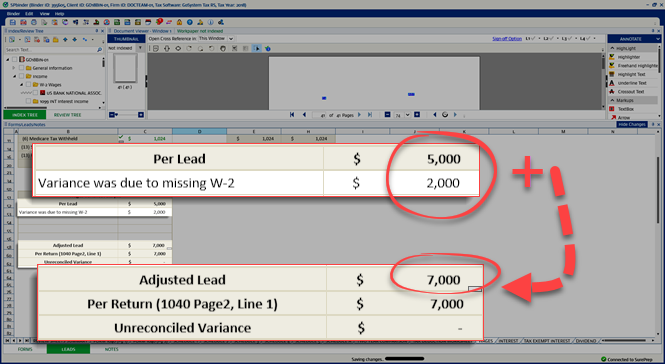Jump to the last document page
The width and height of the screenshot is (665, 364).
coord(370,115)
